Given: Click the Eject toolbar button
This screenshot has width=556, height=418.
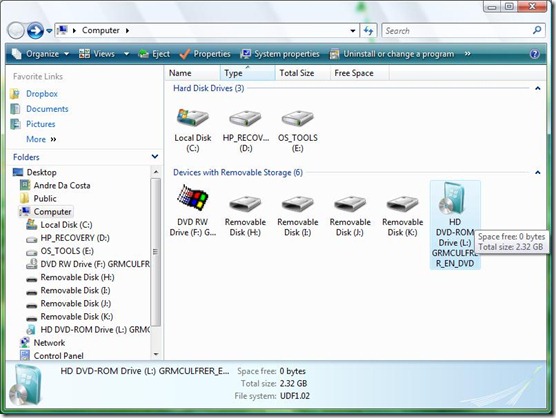Looking at the screenshot, I should (154, 54).
